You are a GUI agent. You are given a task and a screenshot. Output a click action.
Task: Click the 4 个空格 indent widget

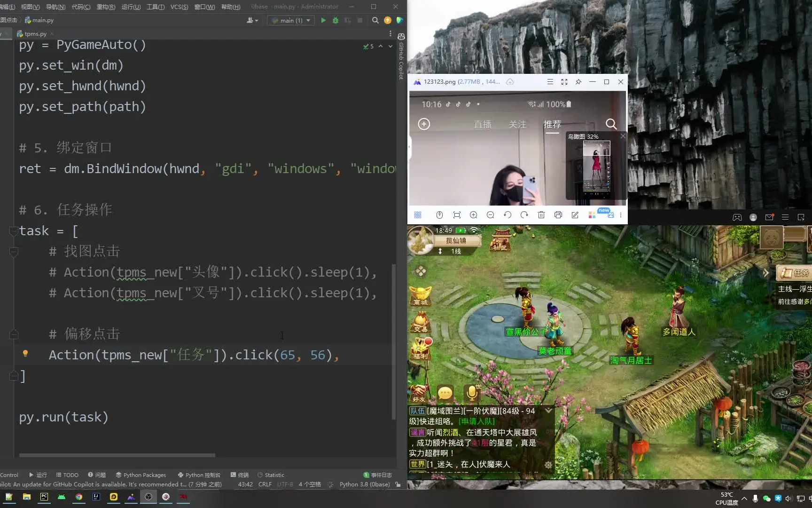point(310,484)
